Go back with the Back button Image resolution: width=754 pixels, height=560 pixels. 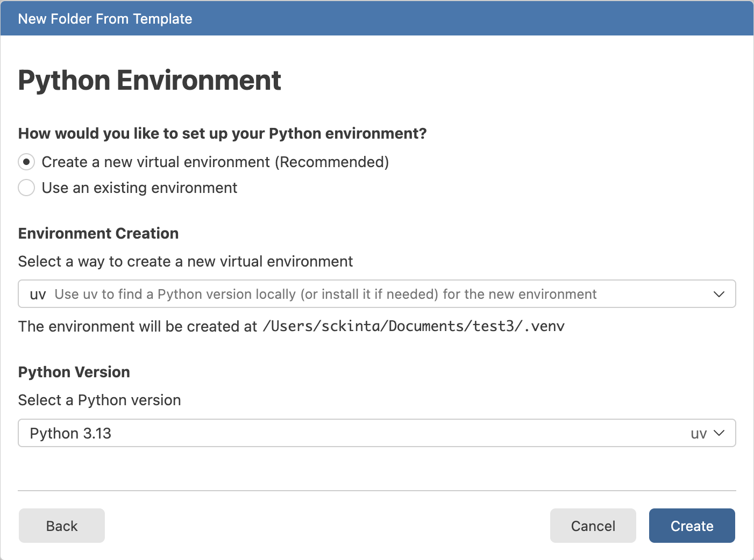point(62,526)
